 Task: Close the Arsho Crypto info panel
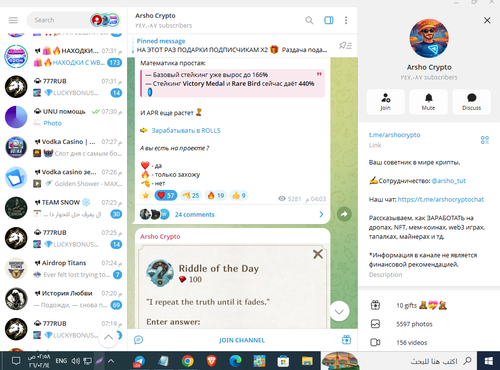487,20
